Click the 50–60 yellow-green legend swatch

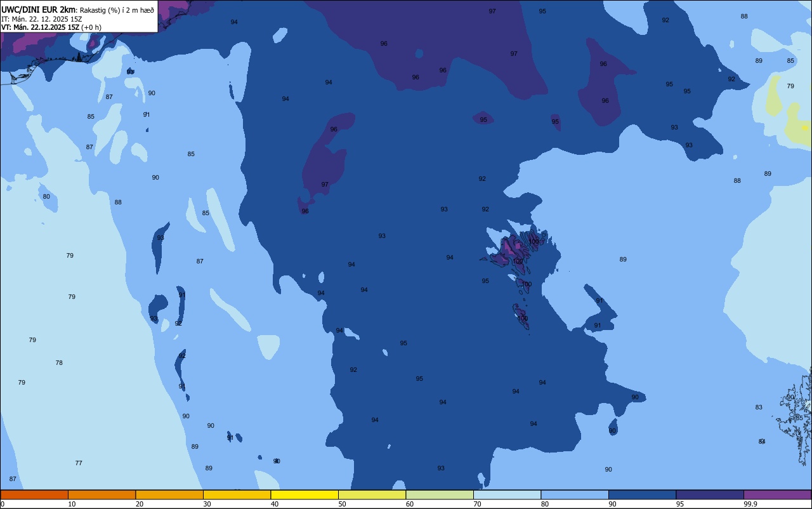[372, 494]
